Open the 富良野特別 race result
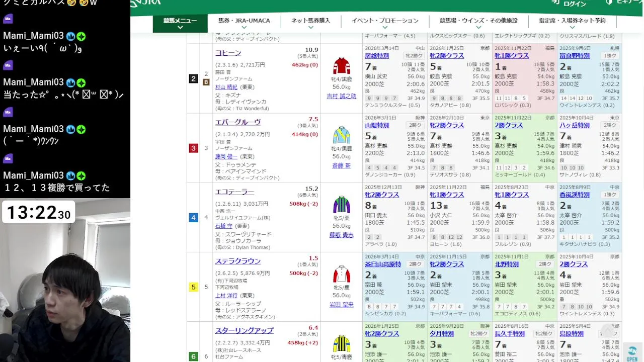The height and width of the screenshot is (362, 644). (575, 56)
